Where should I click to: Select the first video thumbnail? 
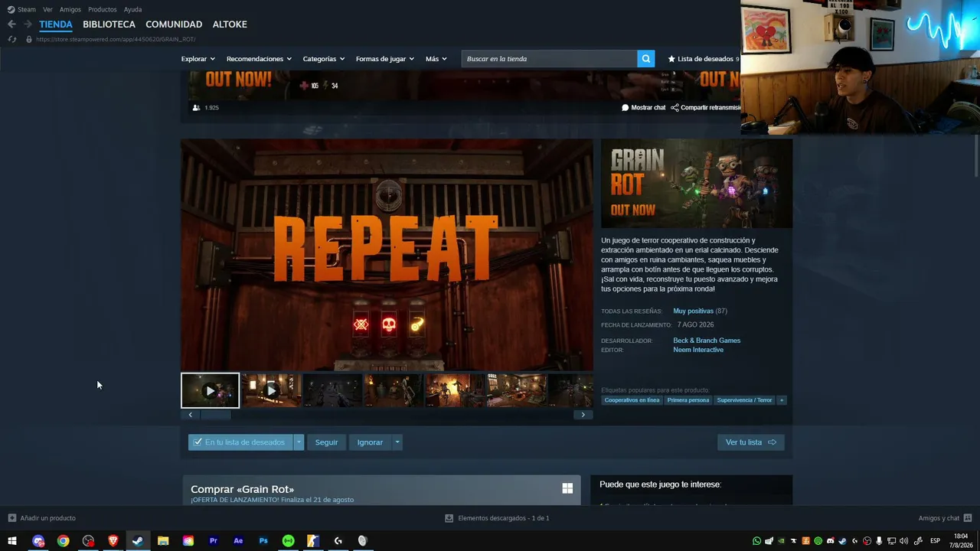point(210,390)
